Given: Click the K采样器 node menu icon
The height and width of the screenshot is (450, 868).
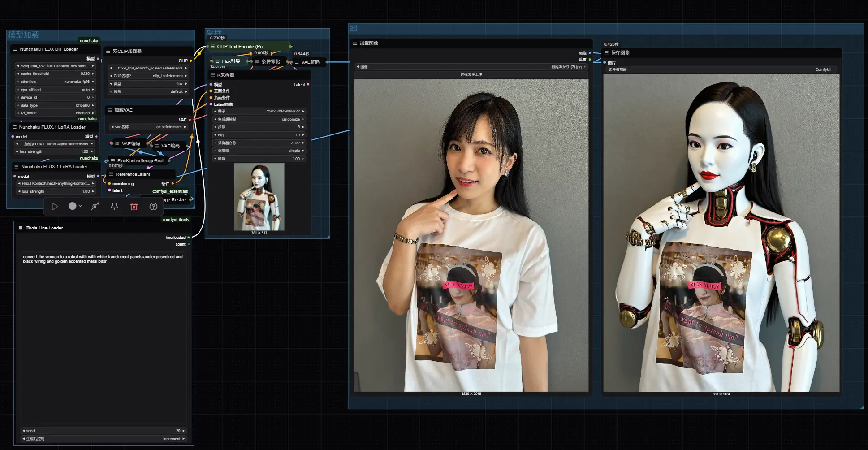Looking at the screenshot, I should (x=212, y=75).
